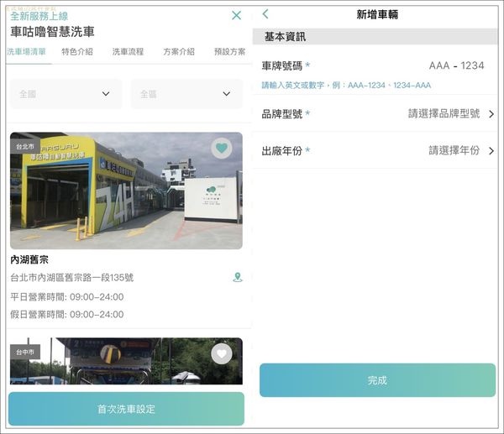Image resolution: width=504 pixels, height=434 pixels.
Task: Click the 假日營業時間 09:00-24:00 line
Action: [x=67, y=314]
